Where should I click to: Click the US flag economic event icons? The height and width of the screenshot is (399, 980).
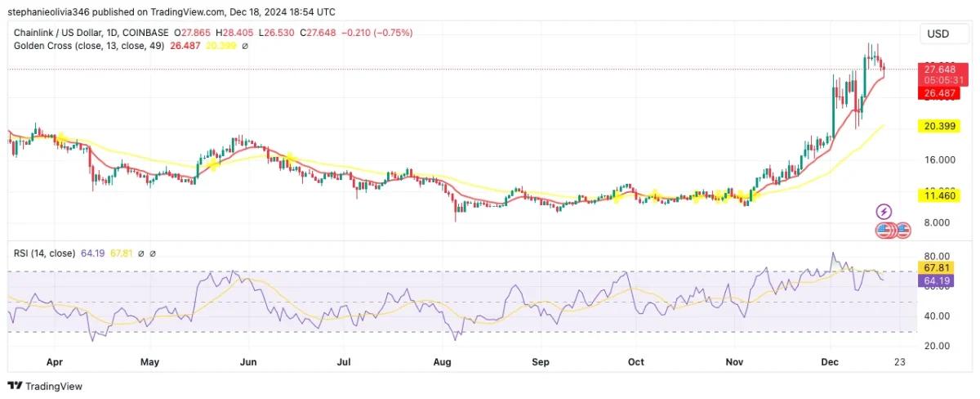(893, 231)
